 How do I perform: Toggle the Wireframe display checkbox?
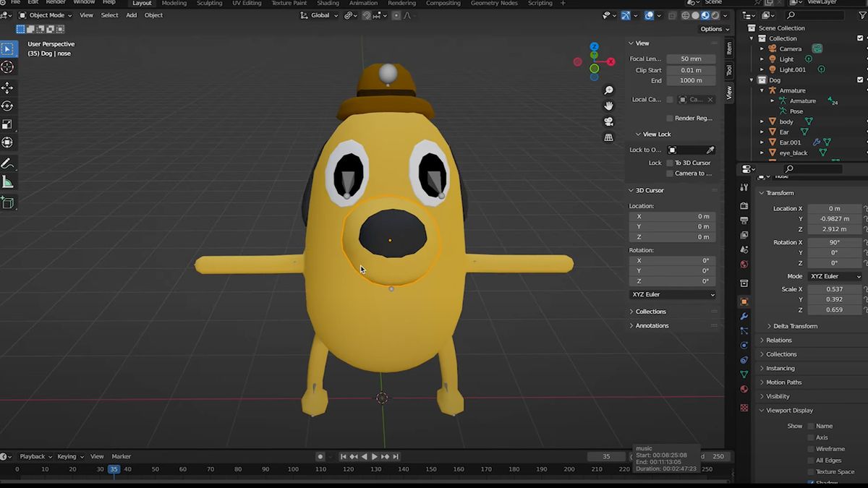click(810, 448)
